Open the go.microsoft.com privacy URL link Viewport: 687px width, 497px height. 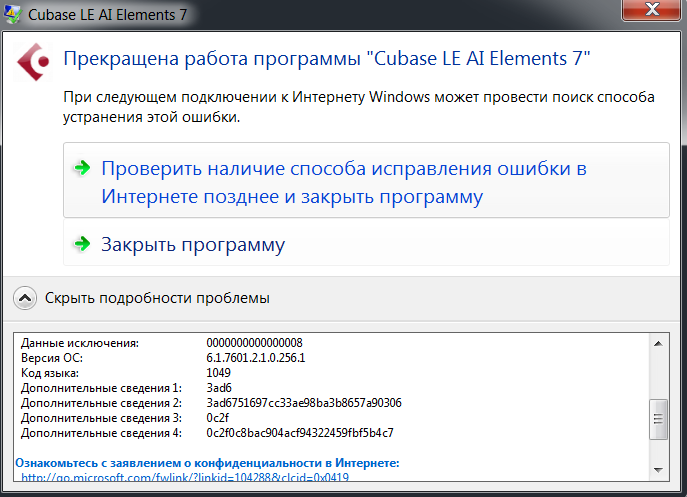pyautogui.click(x=185, y=479)
